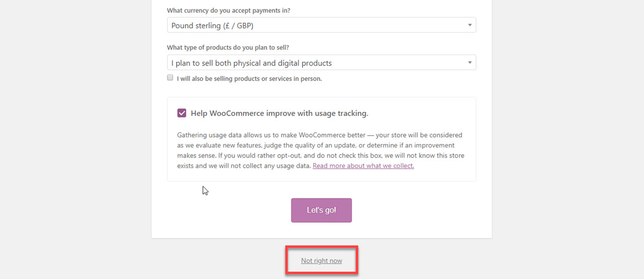Screen dimensions: 644x279
Task: Click the 'Not right now' link
Action: click(321, 260)
